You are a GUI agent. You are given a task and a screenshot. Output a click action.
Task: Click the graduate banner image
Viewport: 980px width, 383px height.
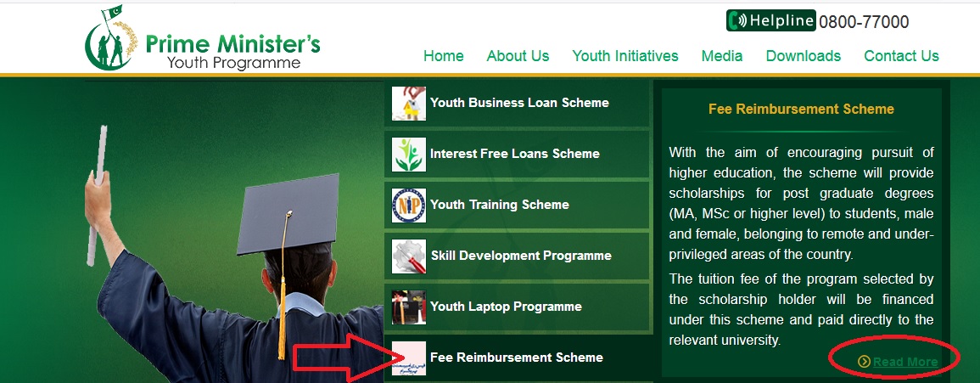234,232
